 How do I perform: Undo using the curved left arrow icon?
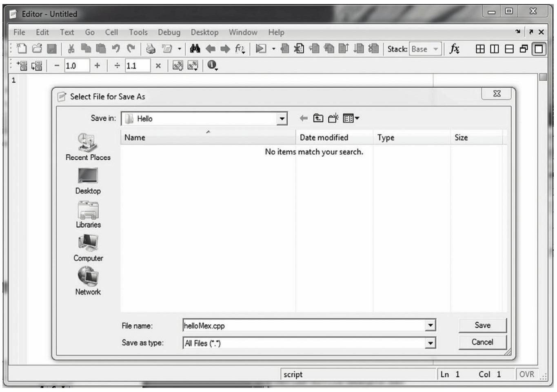(115, 49)
